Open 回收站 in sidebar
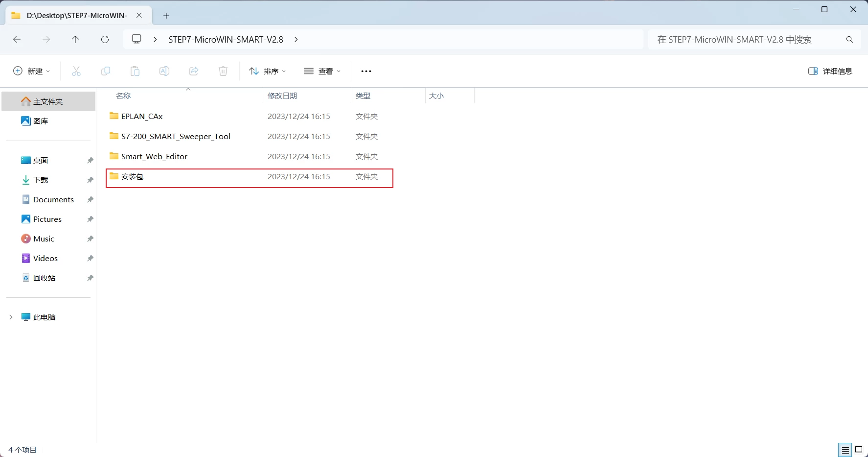 coord(48,278)
